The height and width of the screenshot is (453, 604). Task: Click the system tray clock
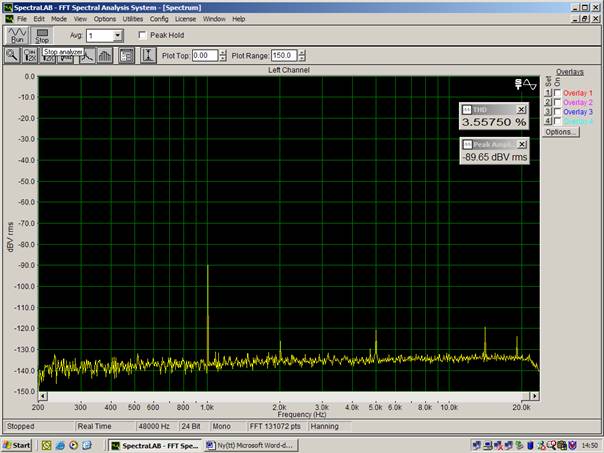(x=590, y=446)
